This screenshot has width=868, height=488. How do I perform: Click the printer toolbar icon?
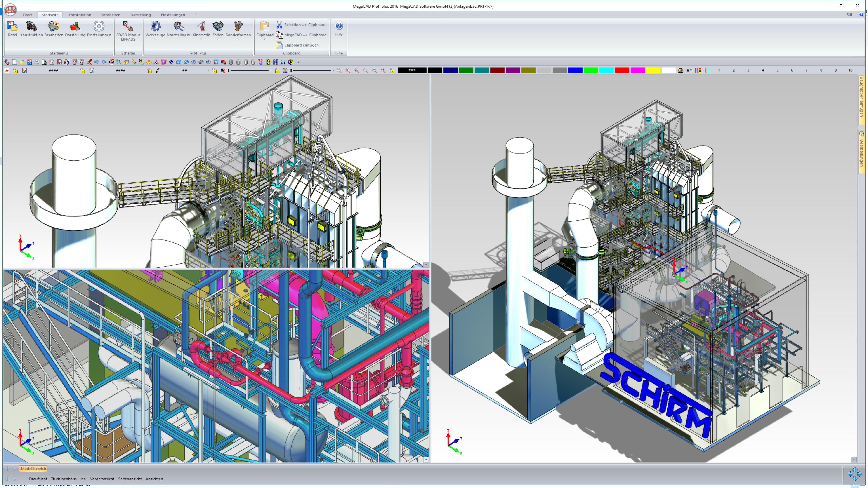[x=37, y=62]
